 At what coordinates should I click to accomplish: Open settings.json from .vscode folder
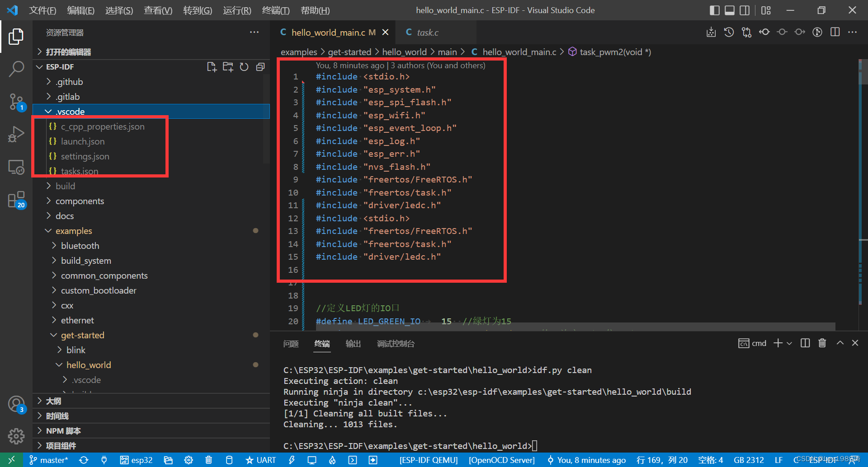85,156
